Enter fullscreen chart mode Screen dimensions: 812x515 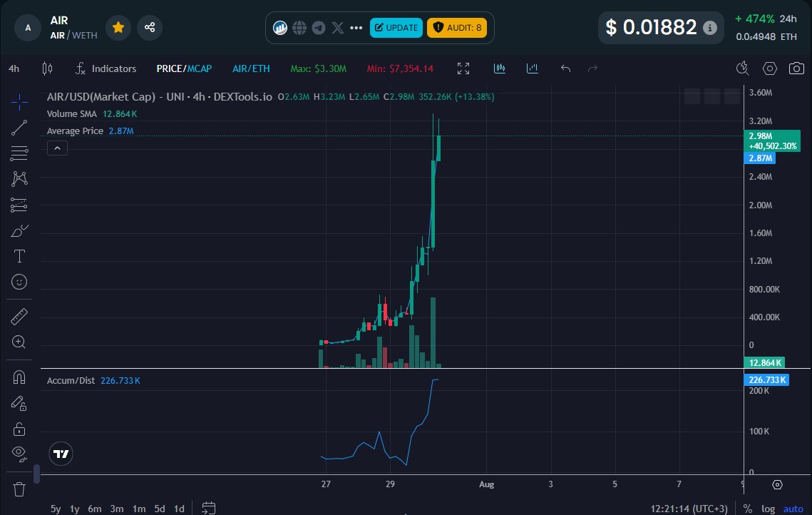(x=463, y=68)
